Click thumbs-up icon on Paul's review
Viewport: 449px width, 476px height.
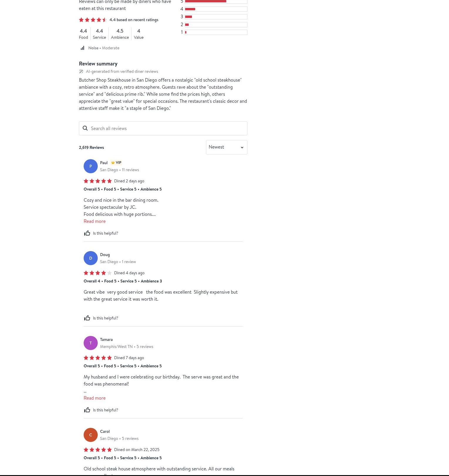87,233
